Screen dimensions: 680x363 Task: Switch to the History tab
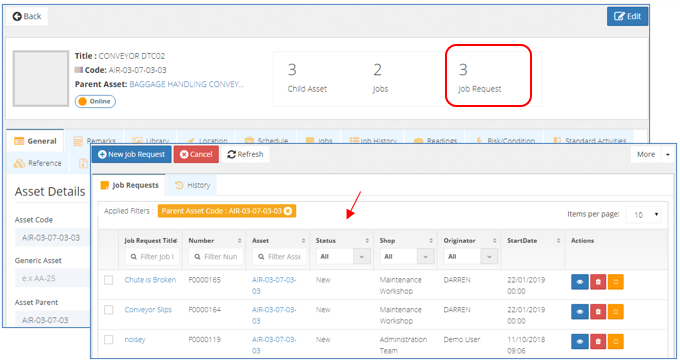click(193, 185)
